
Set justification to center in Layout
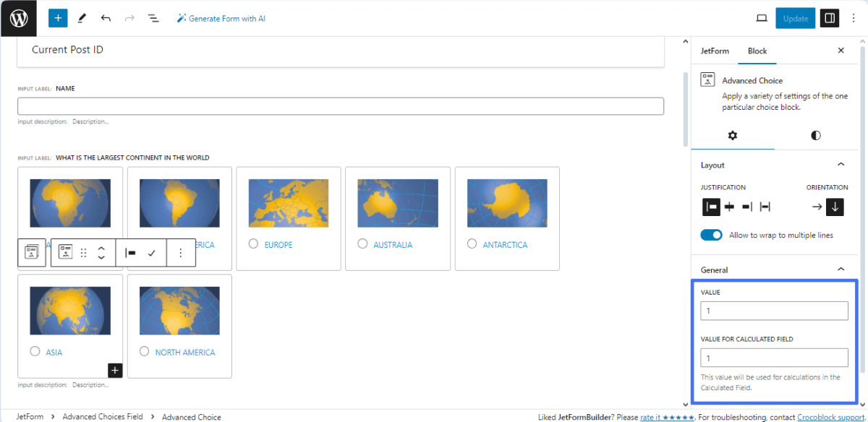click(x=729, y=207)
